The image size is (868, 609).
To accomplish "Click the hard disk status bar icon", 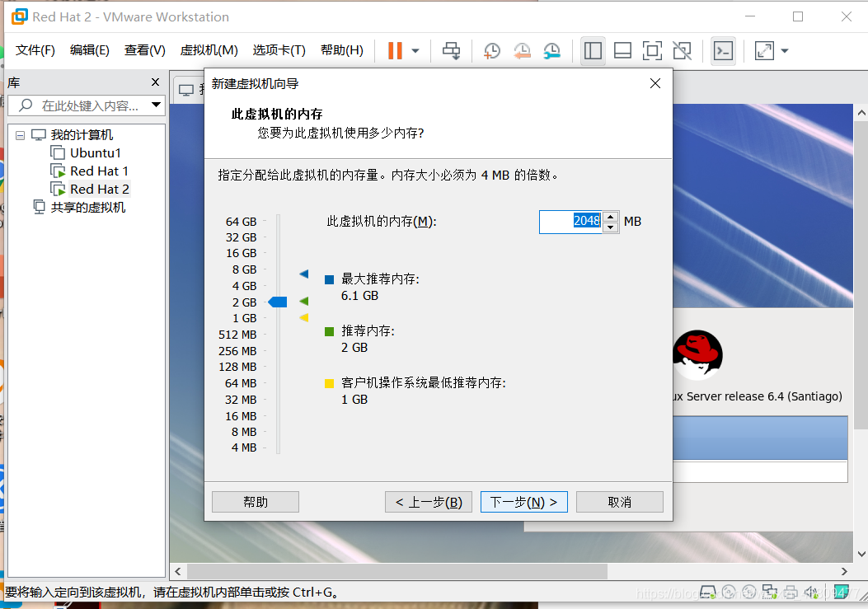I will point(708,593).
